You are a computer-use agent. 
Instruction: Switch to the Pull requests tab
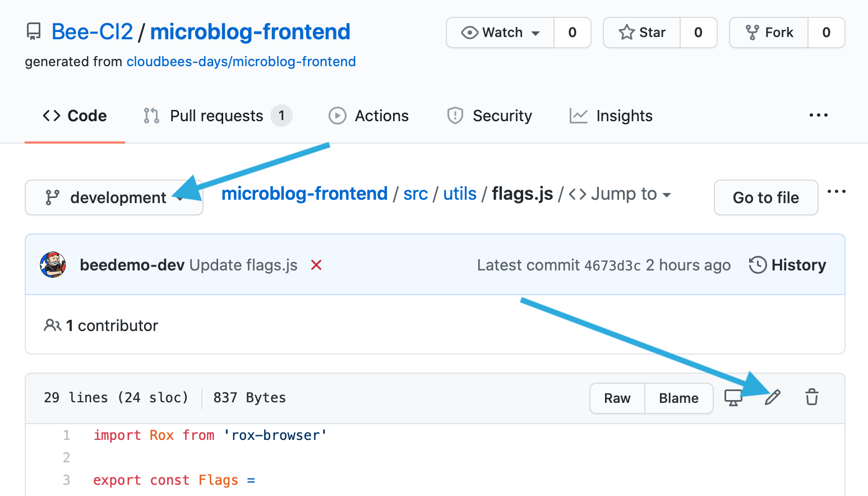pyautogui.click(x=216, y=116)
